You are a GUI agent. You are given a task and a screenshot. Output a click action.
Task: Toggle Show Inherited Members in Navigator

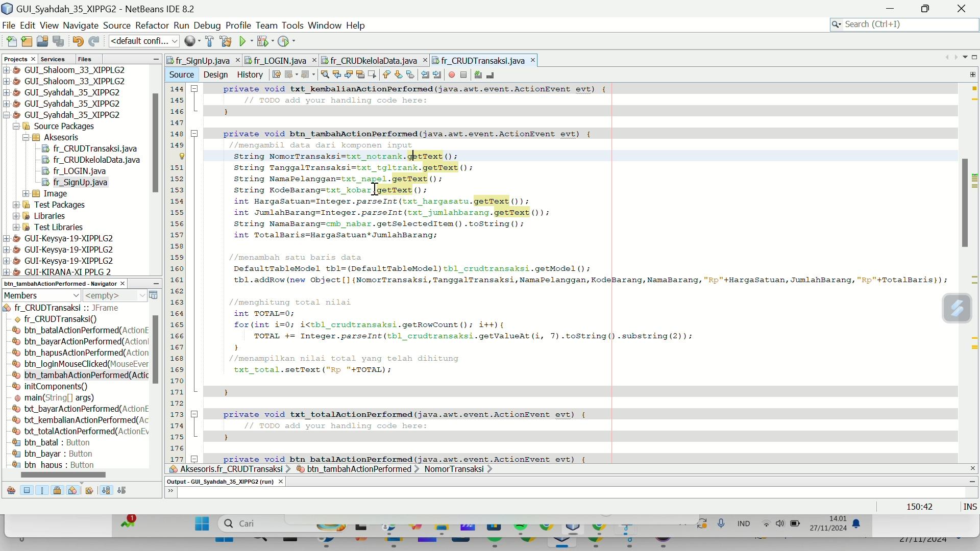coord(11,491)
